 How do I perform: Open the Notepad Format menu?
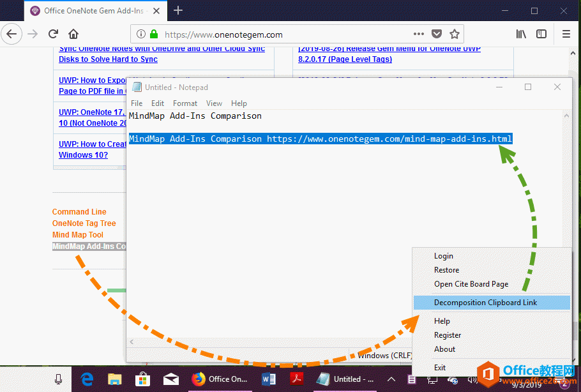click(185, 103)
